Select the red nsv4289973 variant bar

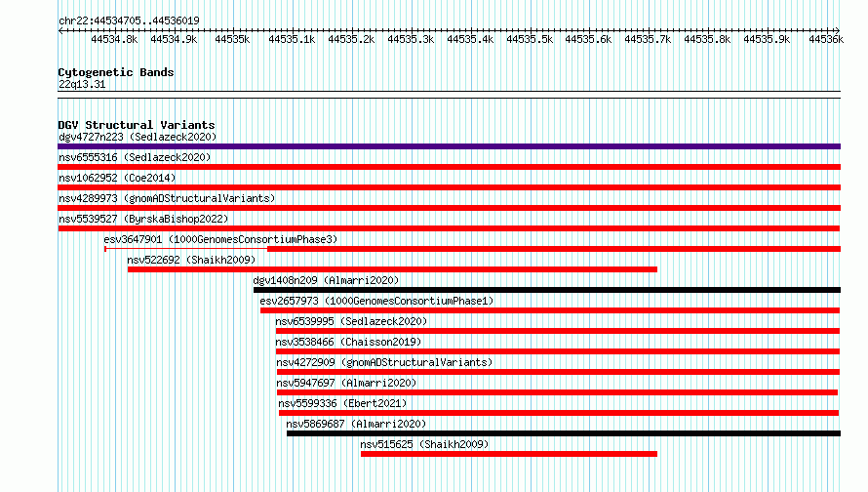click(x=449, y=208)
